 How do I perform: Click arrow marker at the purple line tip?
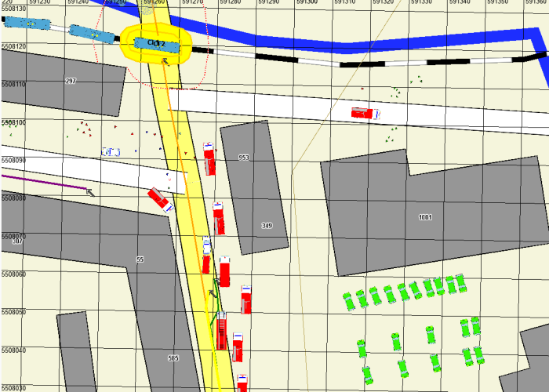[x=90, y=193]
